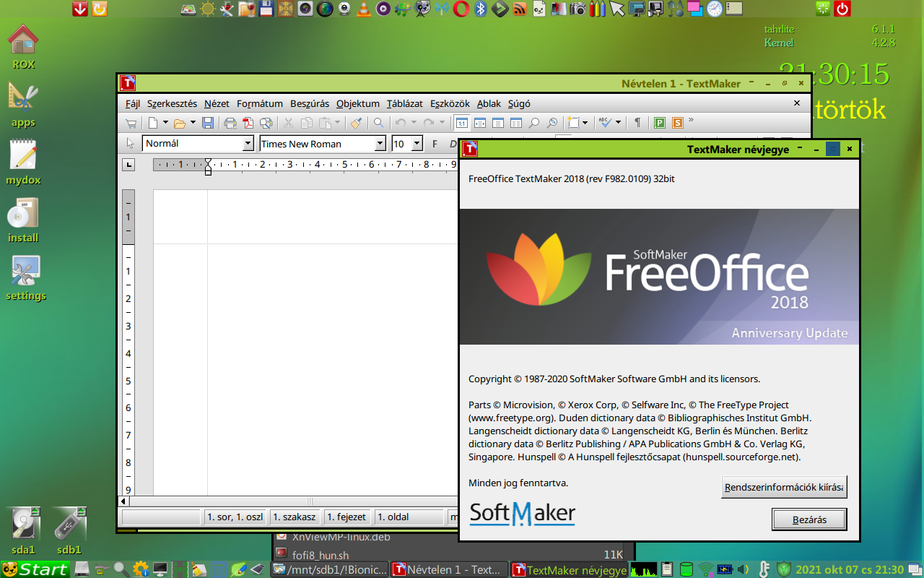Screen dimensions: 924x578
Task: Click the Cut scissors icon
Action: pyautogui.click(x=288, y=123)
